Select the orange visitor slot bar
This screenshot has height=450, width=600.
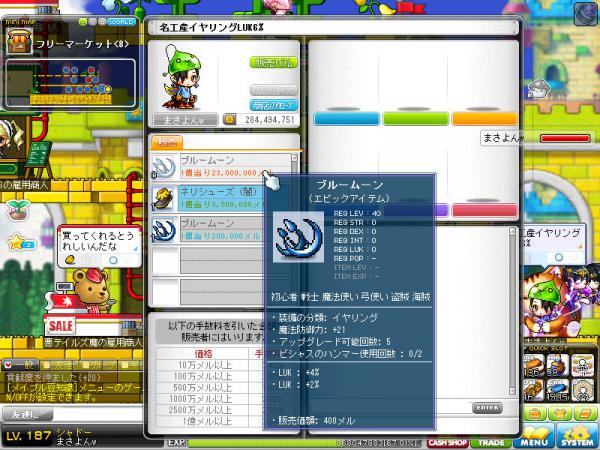[484, 119]
